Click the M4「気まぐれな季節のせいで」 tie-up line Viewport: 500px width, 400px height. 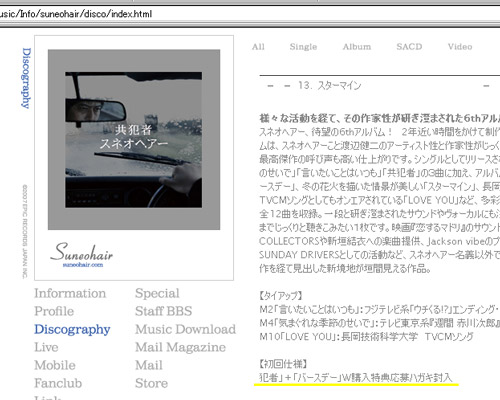(379, 323)
